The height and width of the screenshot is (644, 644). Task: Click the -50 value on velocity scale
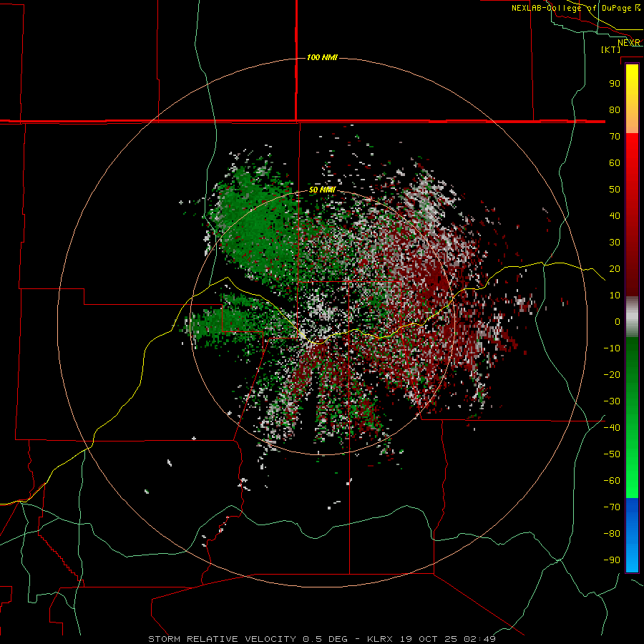612,454
